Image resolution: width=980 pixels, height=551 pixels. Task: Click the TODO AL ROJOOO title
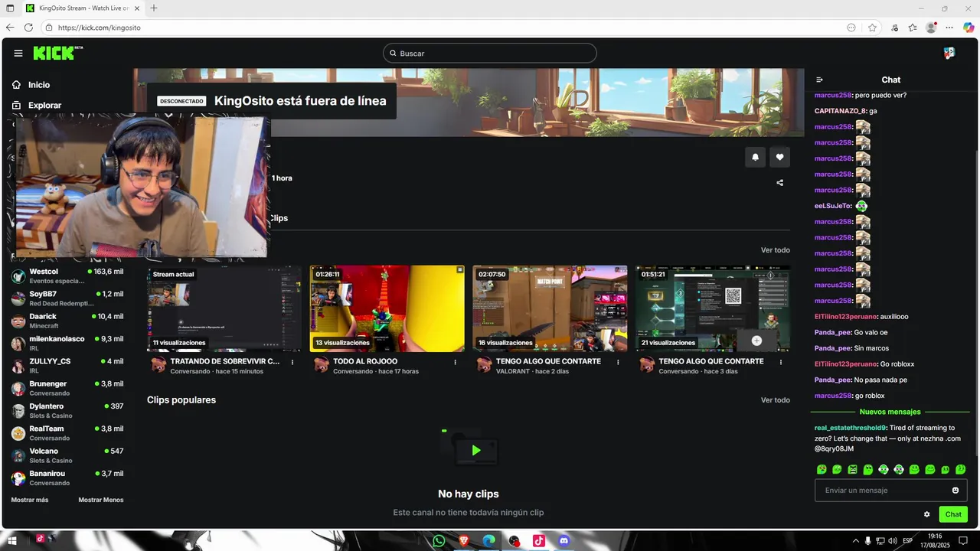(365, 361)
